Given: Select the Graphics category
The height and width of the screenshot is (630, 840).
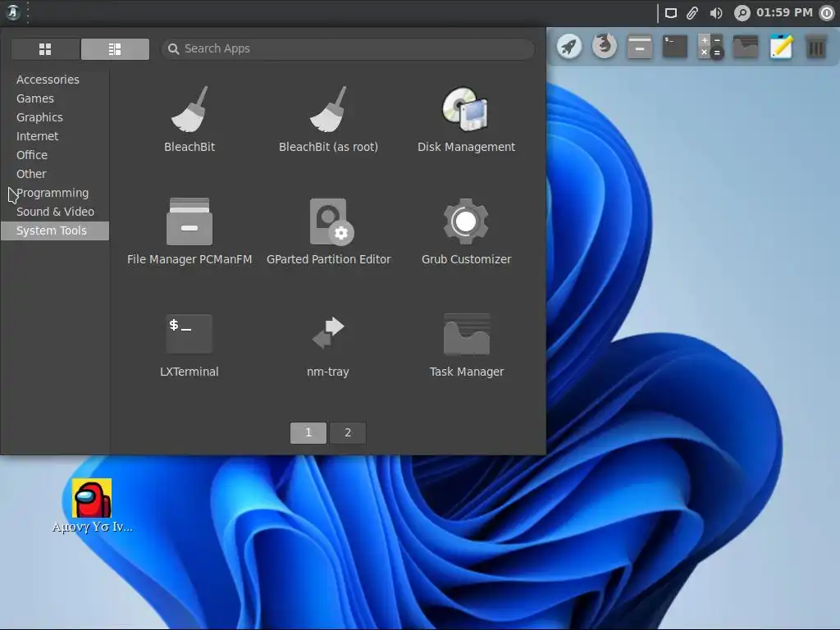Looking at the screenshot, I should (x=55, y=117).
